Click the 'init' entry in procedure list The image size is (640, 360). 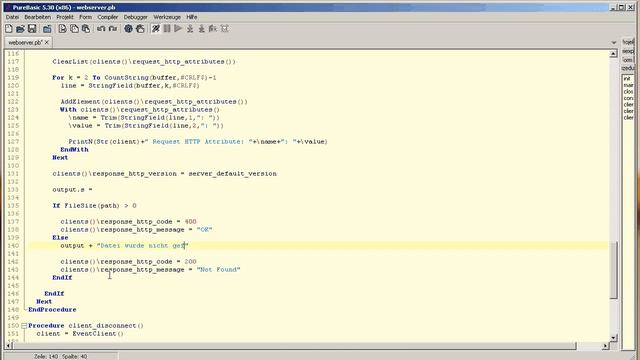pyautogui.click(x=627, y=78)
